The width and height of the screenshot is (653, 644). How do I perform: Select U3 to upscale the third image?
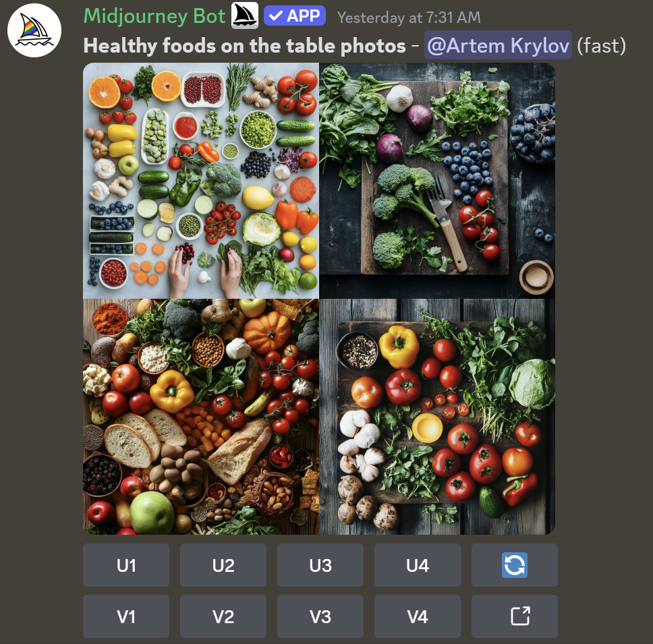320,565
